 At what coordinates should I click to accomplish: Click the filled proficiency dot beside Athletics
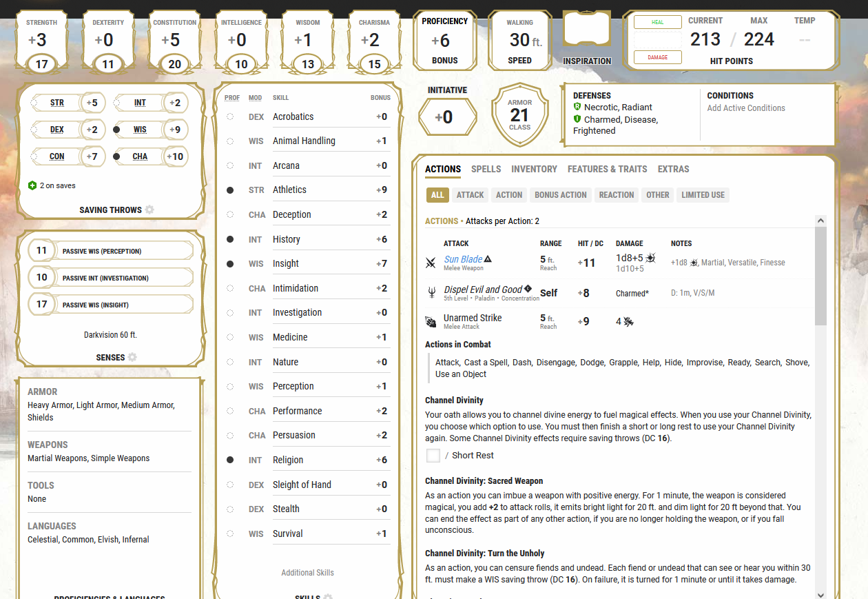[x=230, y=190]
